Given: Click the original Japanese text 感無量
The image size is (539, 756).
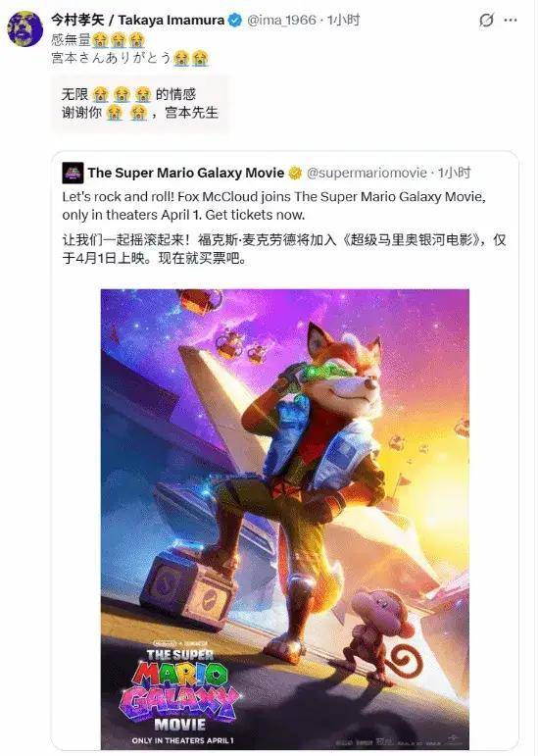Looking at the screenshot, I should [x=72, y=39].
